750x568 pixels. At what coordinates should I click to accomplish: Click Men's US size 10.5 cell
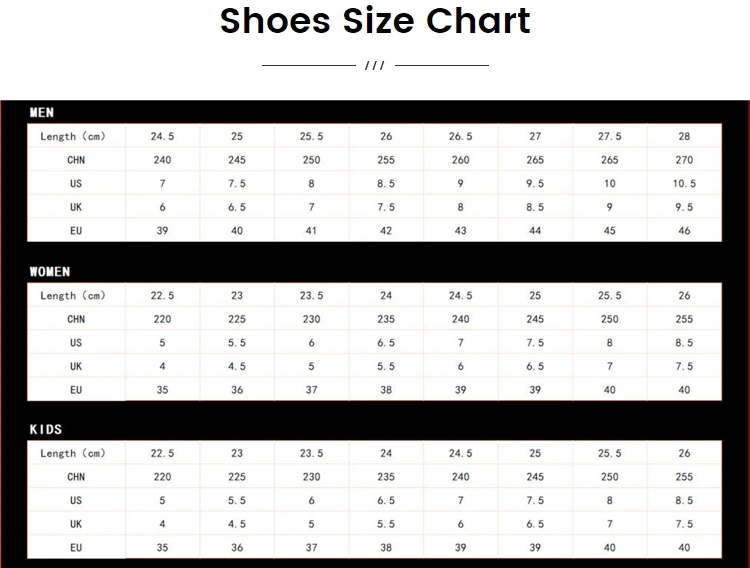click(x=684, y=183)
